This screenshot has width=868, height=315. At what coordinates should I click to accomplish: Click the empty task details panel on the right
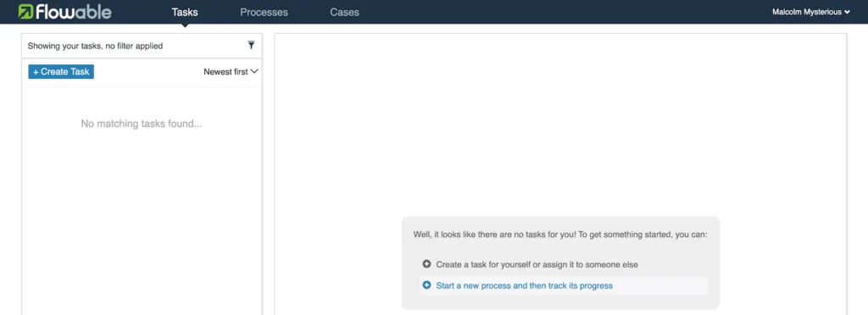tap(560, 122)
